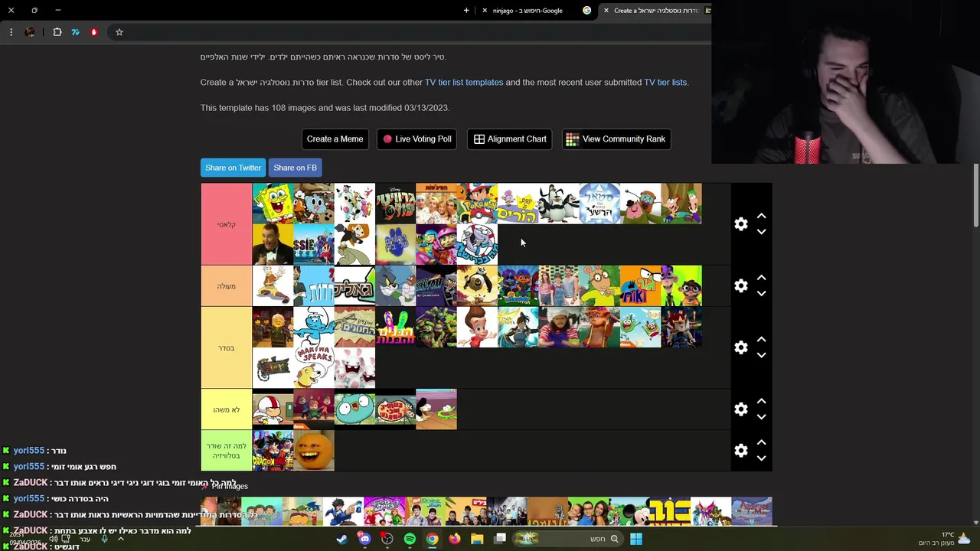Open settings gear for the קלאסי tier row
Viewport: 980px width, 551px height.
click(740, 224)
